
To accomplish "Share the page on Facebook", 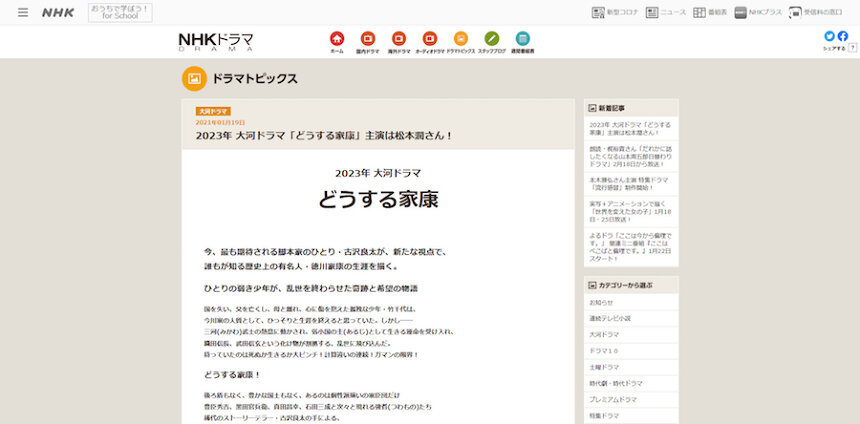I will click(842, 36).
